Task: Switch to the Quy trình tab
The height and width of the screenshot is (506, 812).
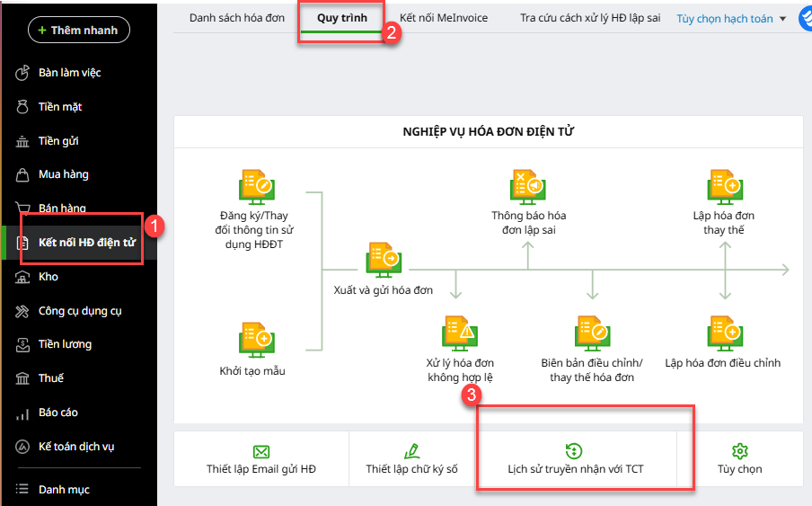Action: 342,18
